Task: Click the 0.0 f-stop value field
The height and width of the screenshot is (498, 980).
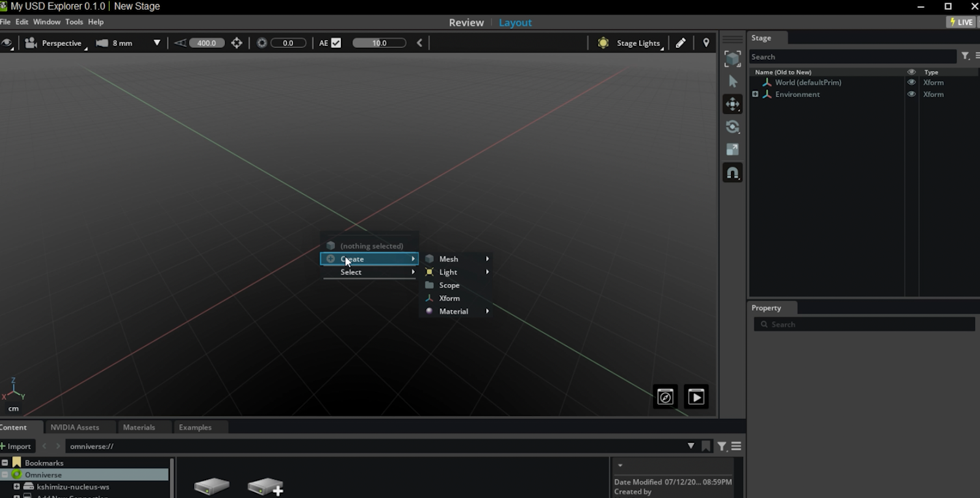Action: (288, 43)
